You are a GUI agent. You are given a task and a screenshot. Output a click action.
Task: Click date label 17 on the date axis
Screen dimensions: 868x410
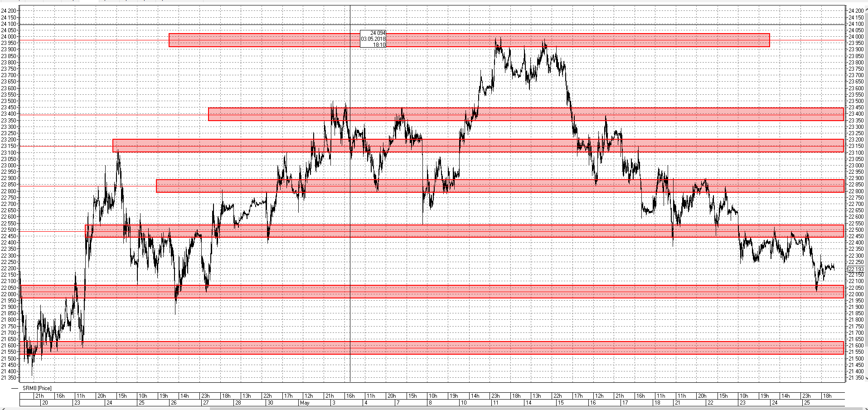tap(625, 403)
